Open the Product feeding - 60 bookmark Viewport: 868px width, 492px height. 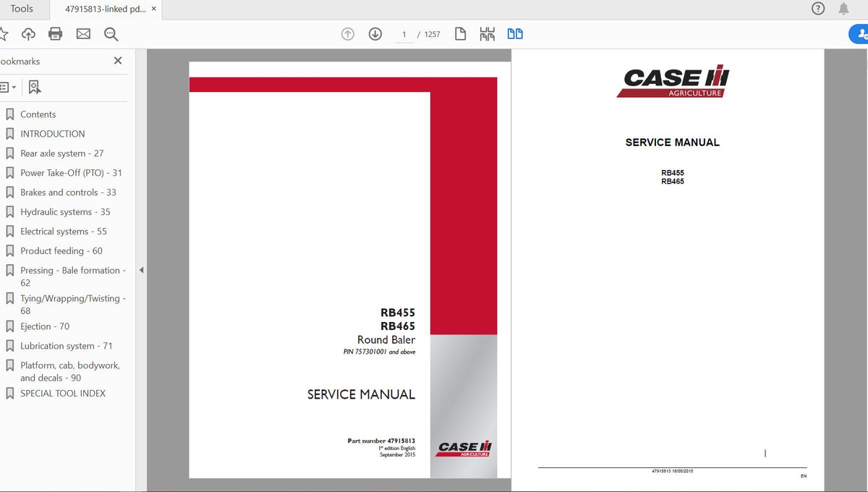[x=61, y=251]
